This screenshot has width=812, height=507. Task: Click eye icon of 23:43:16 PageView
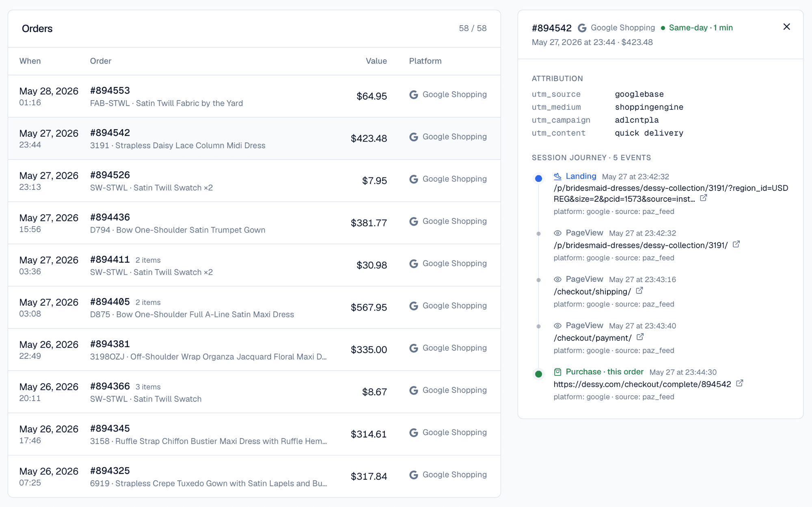[x=557, y=279]
